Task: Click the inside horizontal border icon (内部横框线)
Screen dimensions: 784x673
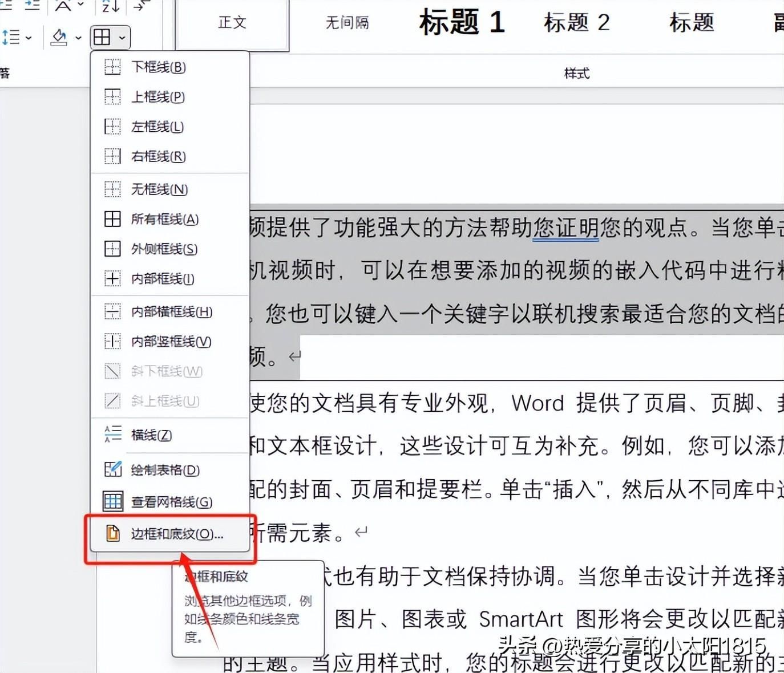Action: tap(112, 311)
